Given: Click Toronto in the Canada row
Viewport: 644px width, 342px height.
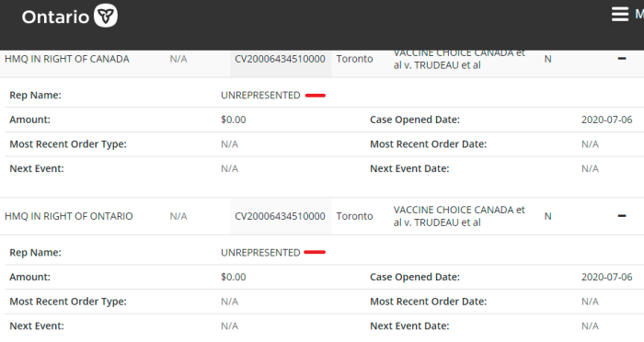Looking at the screenshot, I should [x=354, y=59].
